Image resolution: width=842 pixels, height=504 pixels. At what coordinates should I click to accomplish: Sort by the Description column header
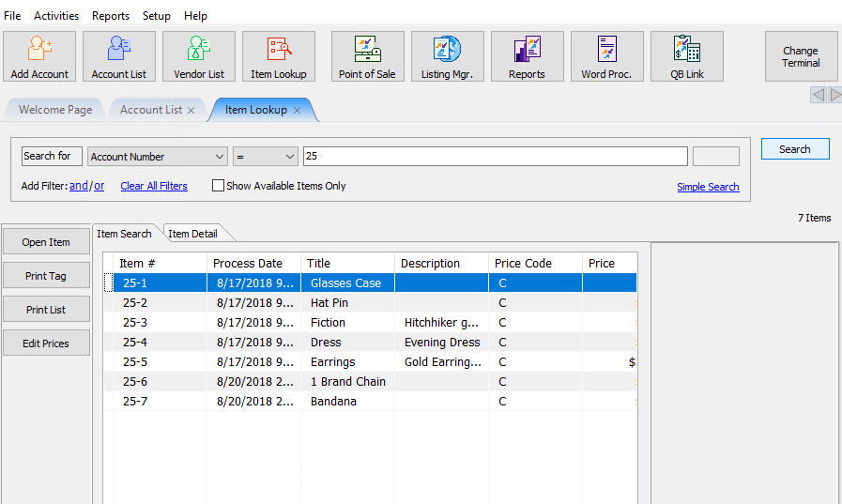441,263
